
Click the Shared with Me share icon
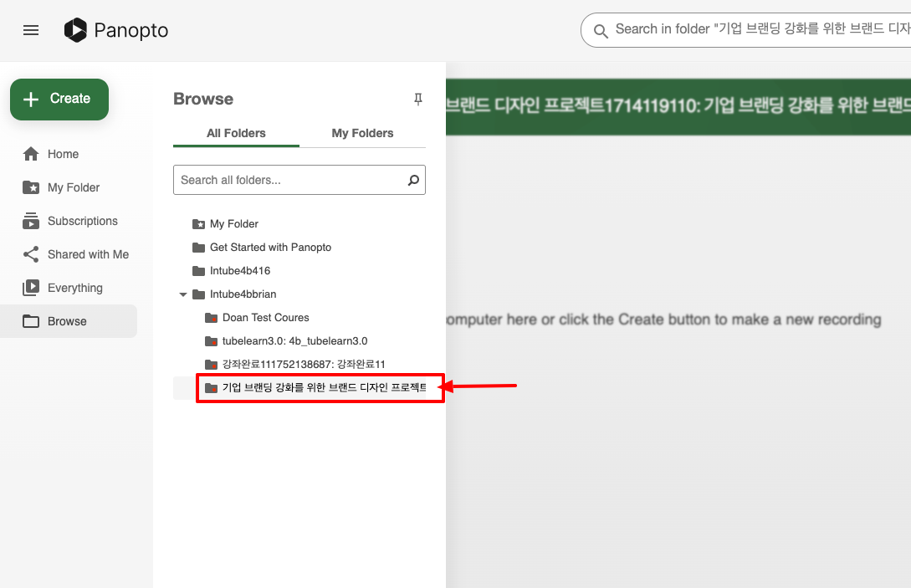click(31, 254)
